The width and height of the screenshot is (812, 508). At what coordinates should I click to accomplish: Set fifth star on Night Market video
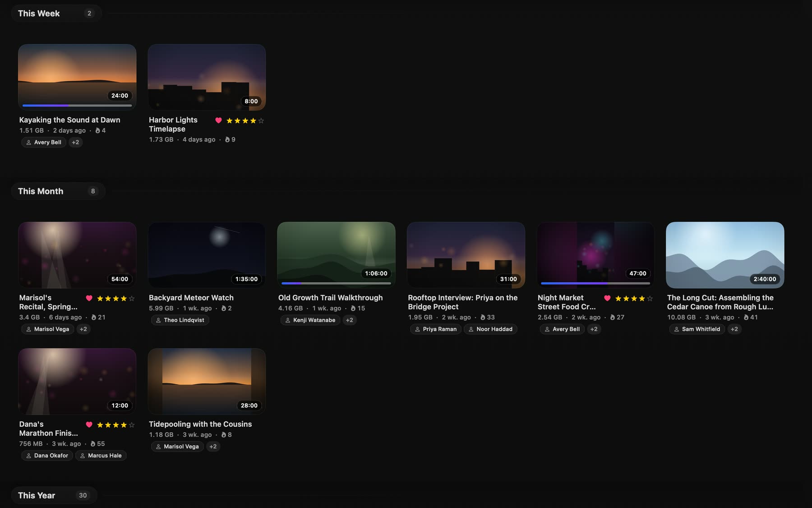tap(650, 298)
